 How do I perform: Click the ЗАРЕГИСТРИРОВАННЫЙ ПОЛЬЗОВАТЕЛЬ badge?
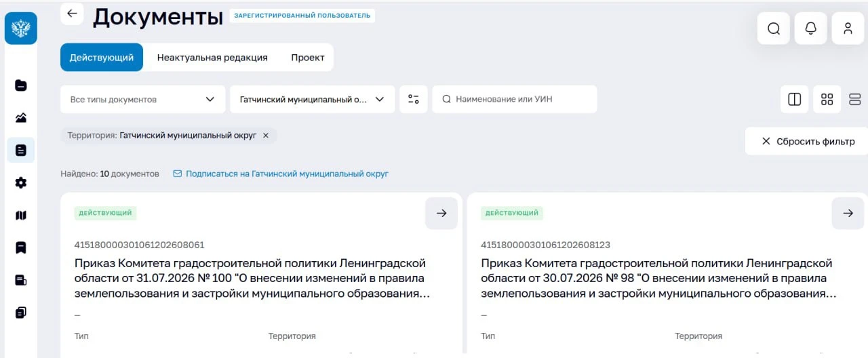pos(302,16)
